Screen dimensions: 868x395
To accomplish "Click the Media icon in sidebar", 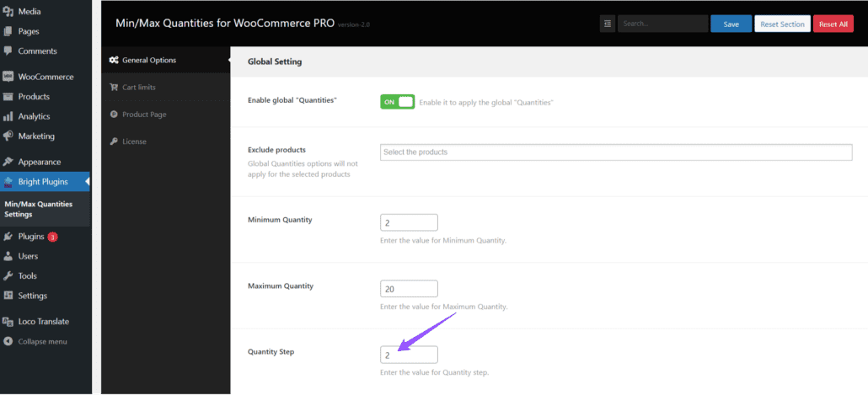I will [8, 12].
